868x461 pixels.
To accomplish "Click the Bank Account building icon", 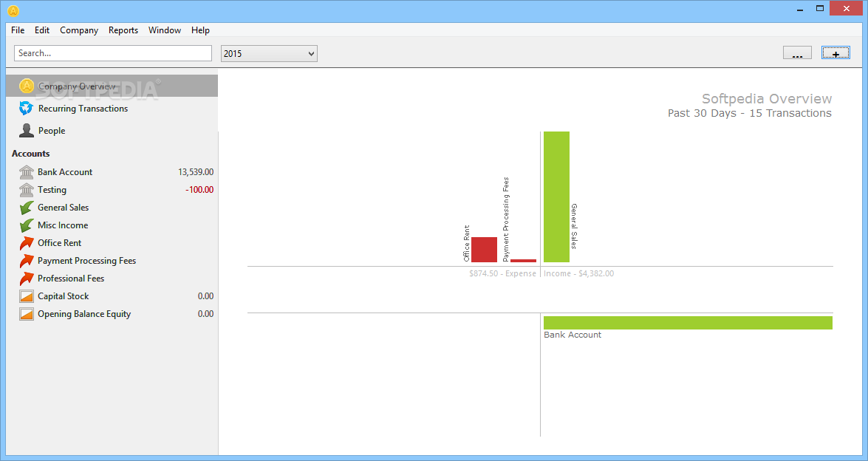I will point(27,172).
